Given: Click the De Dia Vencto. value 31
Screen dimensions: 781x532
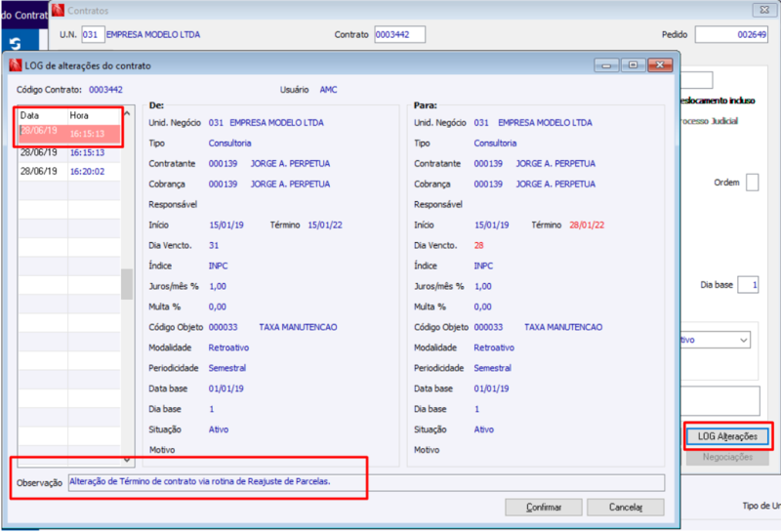Looking at the screenshot, I should tap(214, 246).
